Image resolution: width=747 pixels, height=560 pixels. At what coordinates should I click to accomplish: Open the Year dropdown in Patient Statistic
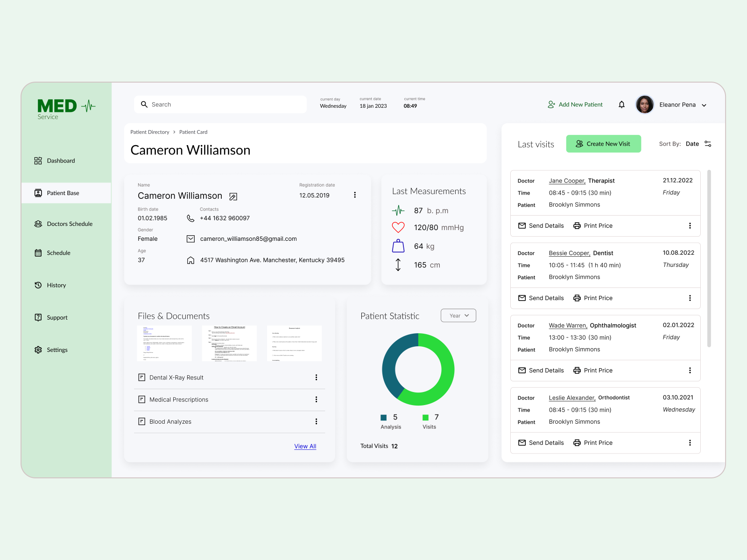coord(458,315)
